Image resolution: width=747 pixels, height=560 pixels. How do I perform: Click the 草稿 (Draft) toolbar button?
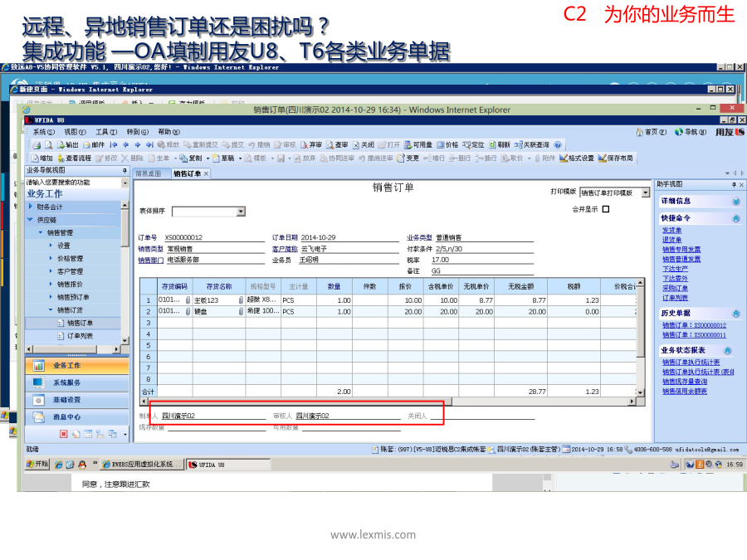[x=223, y=158]
